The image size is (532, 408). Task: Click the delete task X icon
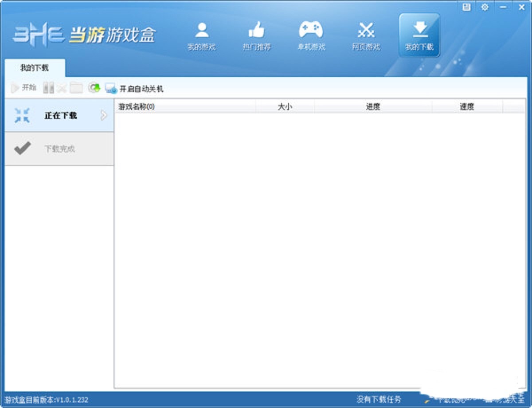click(x=62, y=88)
